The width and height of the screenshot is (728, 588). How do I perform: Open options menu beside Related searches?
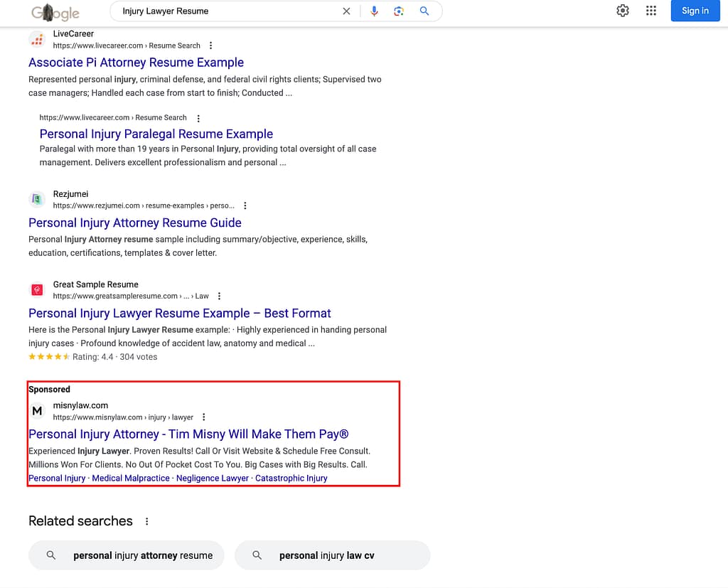146,522
